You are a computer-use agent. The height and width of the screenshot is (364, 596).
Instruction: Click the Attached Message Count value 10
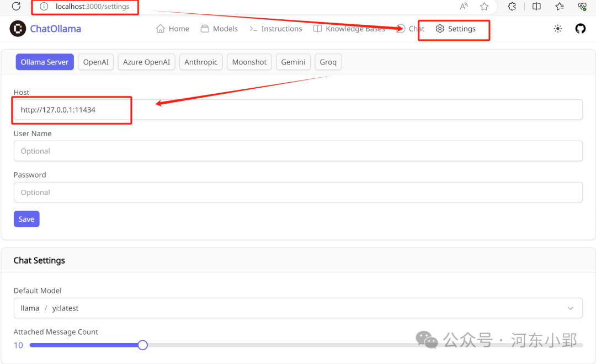click(x=18, y=345)
